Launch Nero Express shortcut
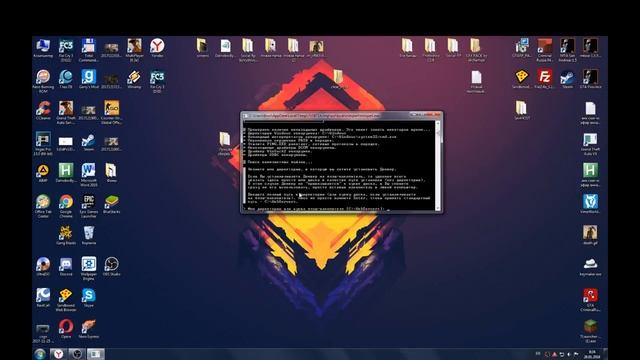 pos(89,329)
